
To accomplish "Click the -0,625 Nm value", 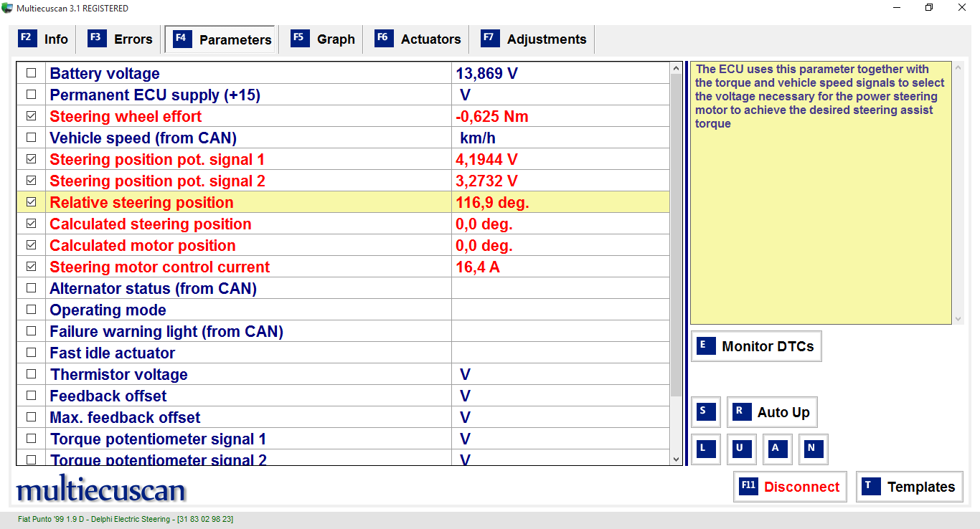I will coord(492,117).
